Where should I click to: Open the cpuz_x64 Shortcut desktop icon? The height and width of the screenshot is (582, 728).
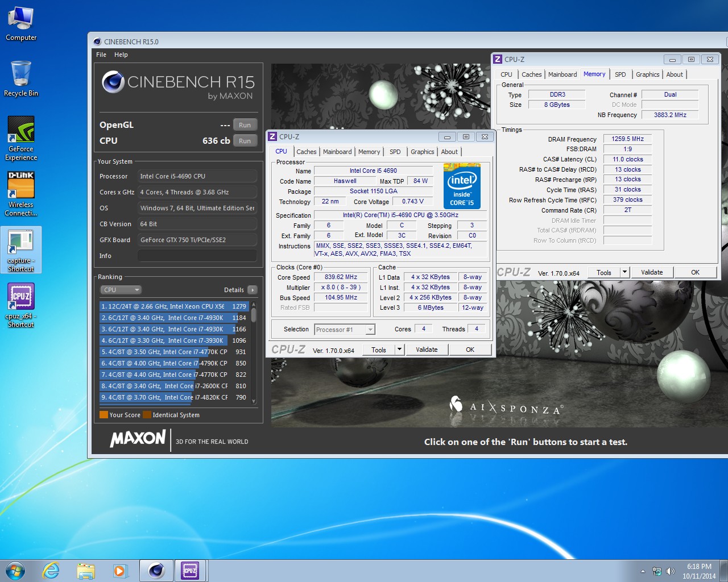(21, 306)
